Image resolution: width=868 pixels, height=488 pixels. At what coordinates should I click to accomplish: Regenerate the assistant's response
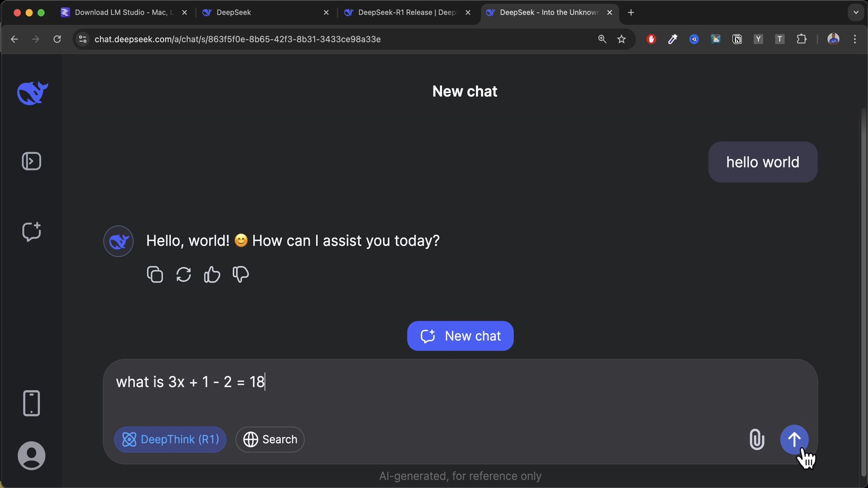pos(184,274)
